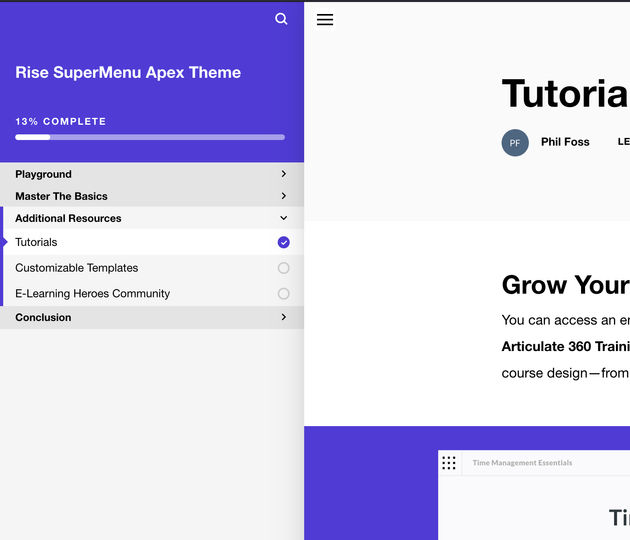The width and height of the screenshot is (630, 540).
Task: Click the E-Learning Heroes Community progress circle
Action: (x=284, y=294)
